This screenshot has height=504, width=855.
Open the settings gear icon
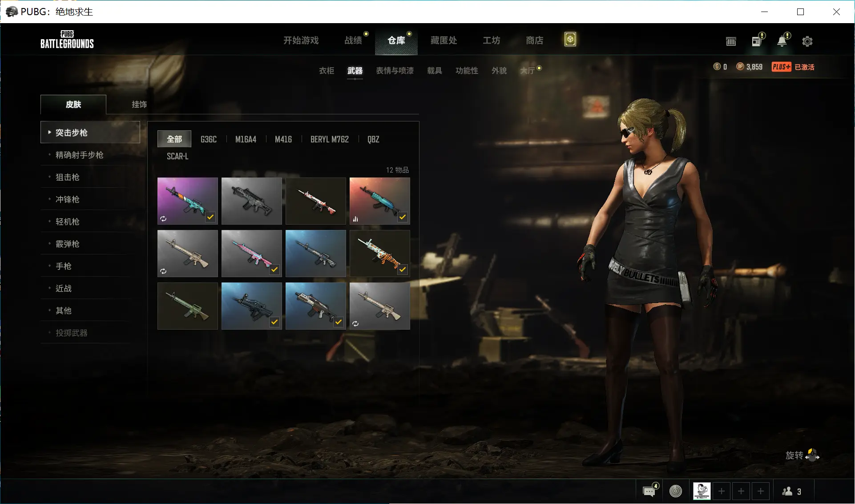coord(807,41)
